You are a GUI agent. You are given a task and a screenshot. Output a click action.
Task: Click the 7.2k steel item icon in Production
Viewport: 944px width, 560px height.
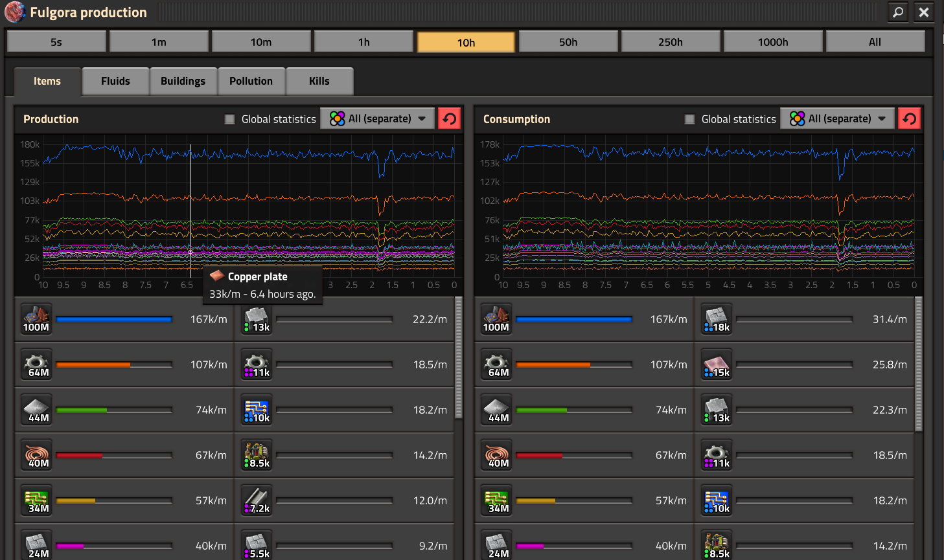(257, 500)
